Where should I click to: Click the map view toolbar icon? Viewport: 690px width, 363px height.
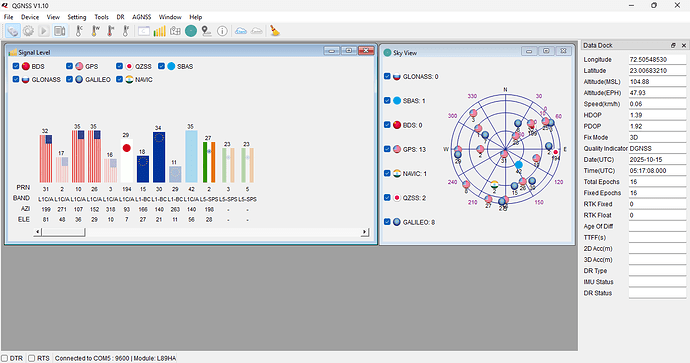[x=175, y=31]
